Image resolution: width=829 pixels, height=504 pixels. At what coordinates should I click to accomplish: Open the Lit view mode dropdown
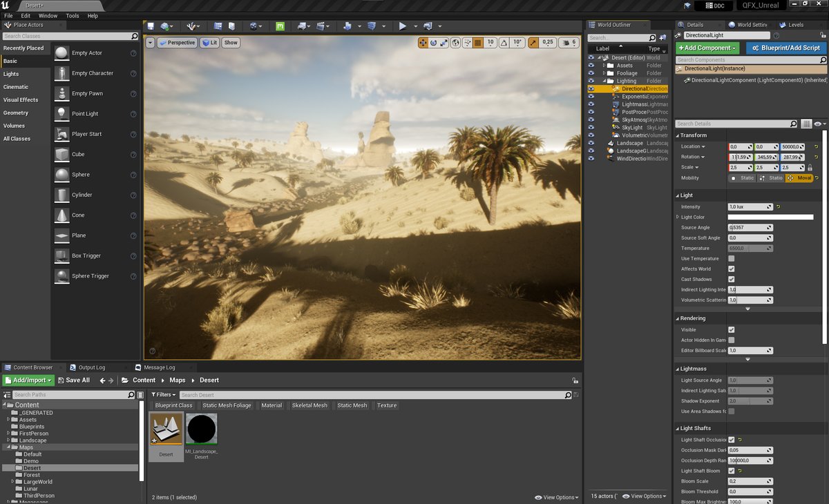pos(209,43)
